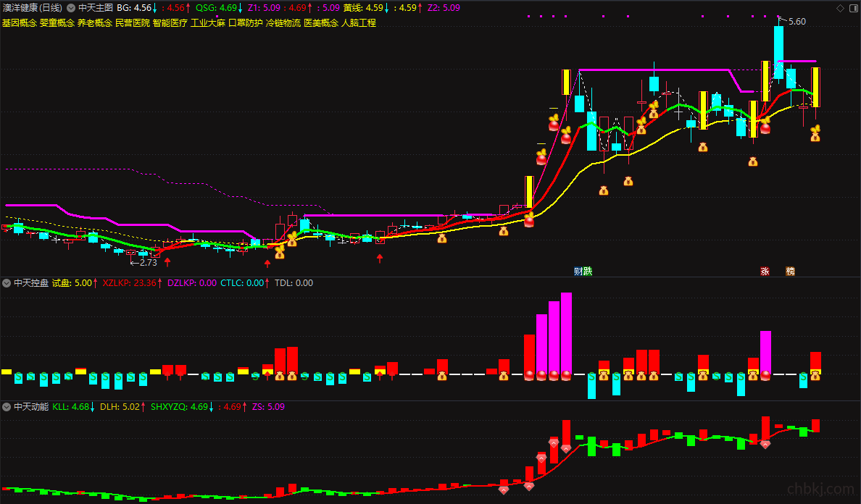Select the 冷链物流 concept tag
Image resolution: width=861 pixels, height=504 pixels.
283,23
